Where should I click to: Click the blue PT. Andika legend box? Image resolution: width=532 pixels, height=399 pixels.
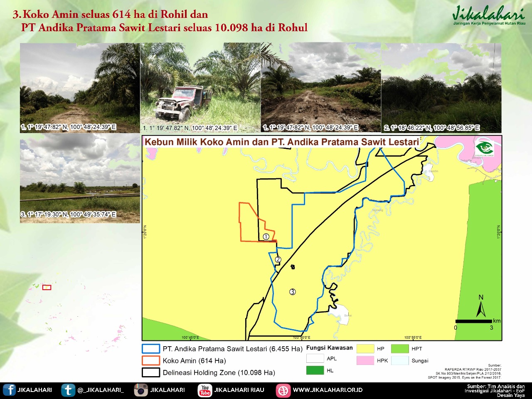pyautogui.click(x=151, y=349)
